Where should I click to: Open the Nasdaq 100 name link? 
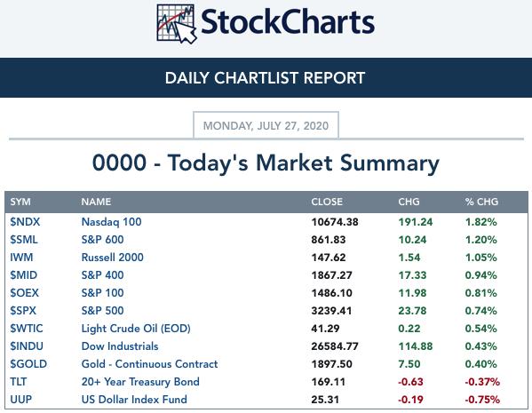[111, 222]
